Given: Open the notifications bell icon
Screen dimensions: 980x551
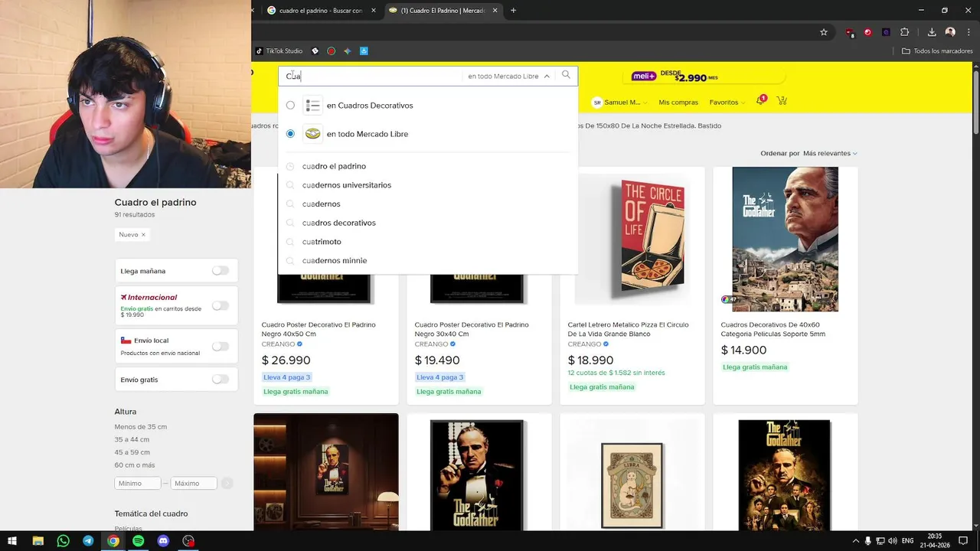Looking at the screenshot, I should coord(760,100).
